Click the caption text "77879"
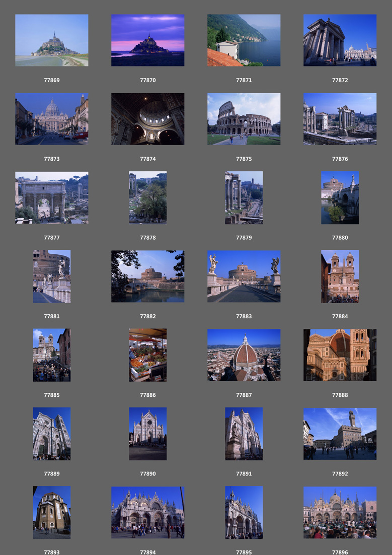The image size is (392, 555). click(244, 238)
